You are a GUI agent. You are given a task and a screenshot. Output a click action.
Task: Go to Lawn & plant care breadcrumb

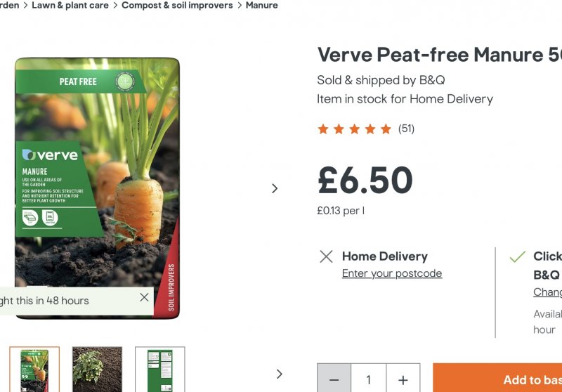click(x=70, y=6)
